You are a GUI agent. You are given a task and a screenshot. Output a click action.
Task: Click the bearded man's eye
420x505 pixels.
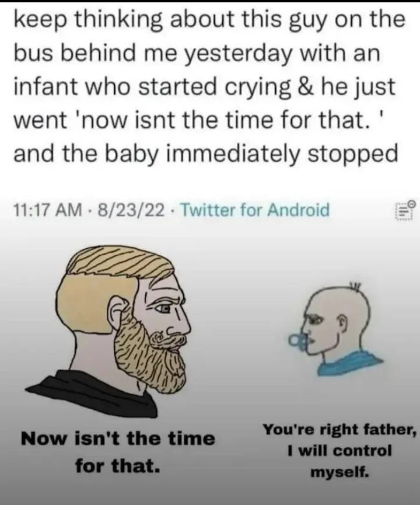coord(163,308)
